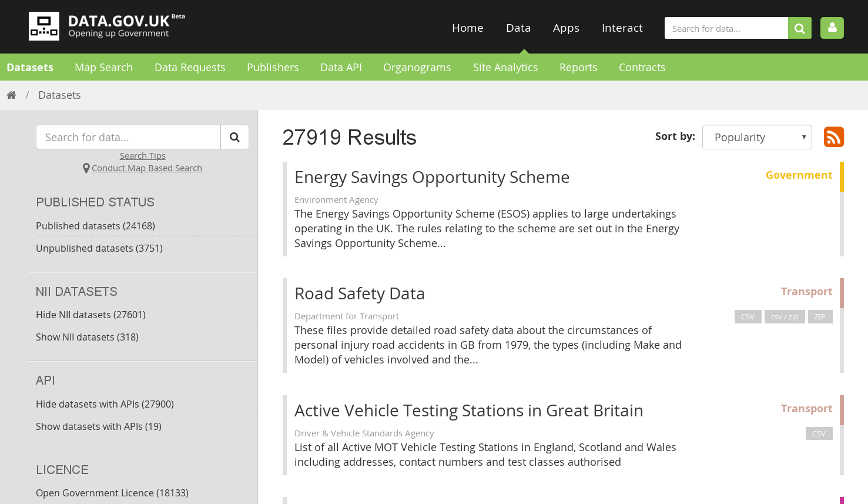Open the Organograms tab
The image size is (868, 504).
417,67
